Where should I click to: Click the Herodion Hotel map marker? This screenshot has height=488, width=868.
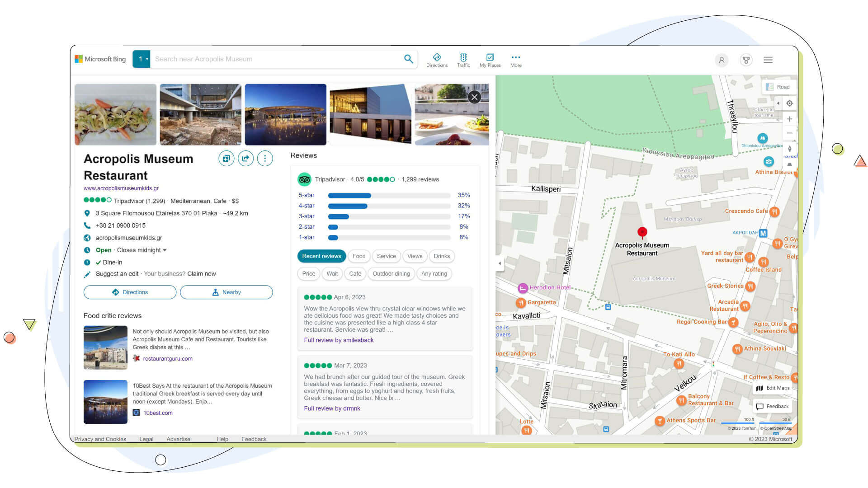pyautogui.click(x=523, y=288)
